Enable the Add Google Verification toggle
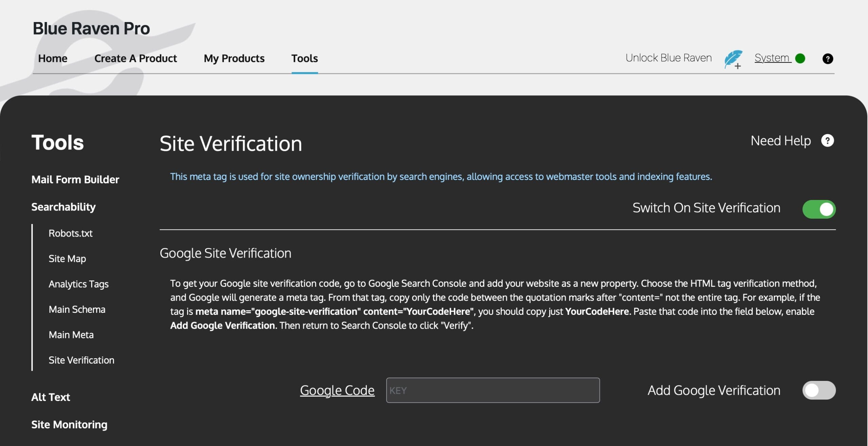The width and height of the screenshot is (868, 446). (x=818, y=390)
